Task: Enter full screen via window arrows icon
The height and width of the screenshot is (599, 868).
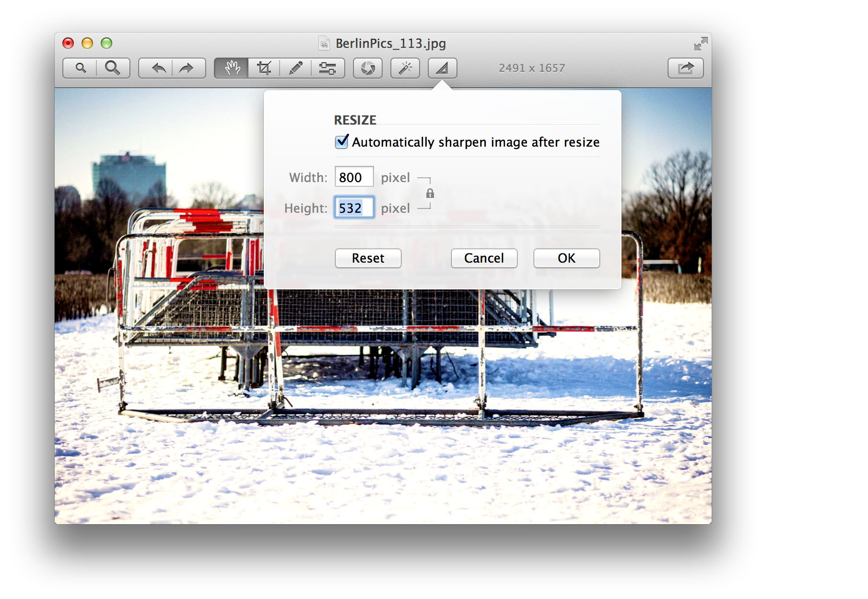Action: 701,44
